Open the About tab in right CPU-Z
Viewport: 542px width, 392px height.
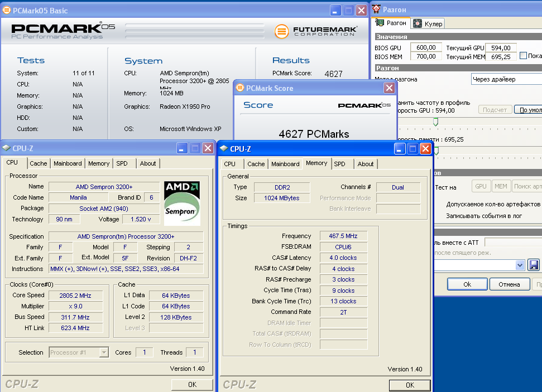pyautogui.click(x=366, y=164)
